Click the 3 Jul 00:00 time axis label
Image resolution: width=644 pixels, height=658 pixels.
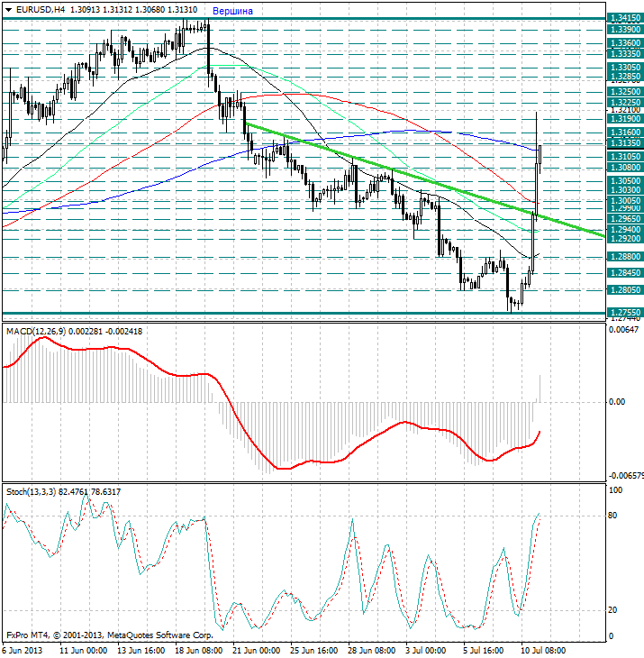[426, 651]
